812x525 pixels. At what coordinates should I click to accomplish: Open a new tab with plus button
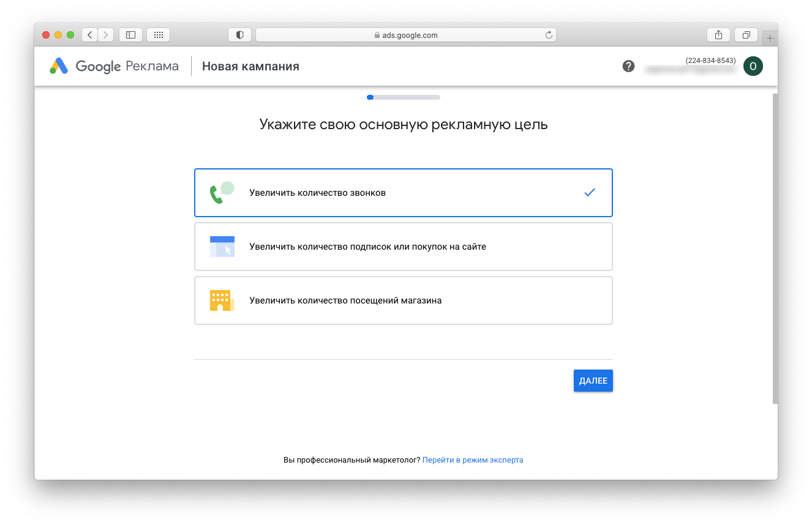click(770, 38)
